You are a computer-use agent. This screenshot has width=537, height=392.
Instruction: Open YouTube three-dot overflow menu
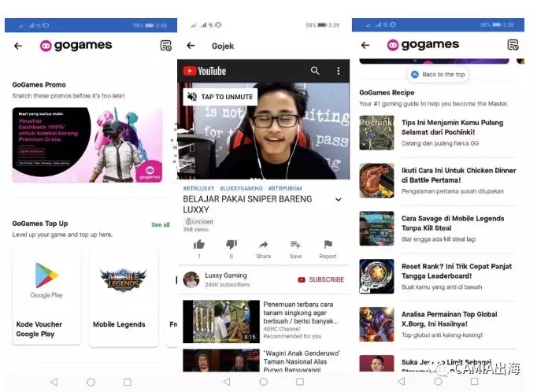tap(339, 71)
